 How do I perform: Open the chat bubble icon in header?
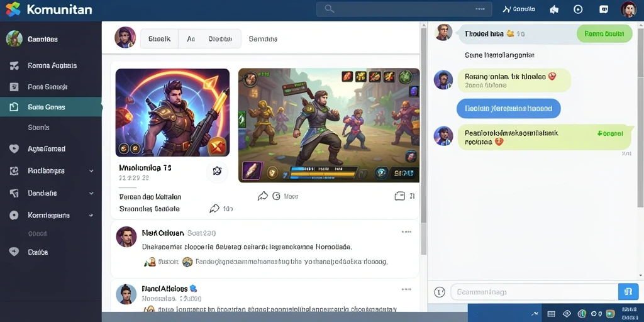[604, 9]
